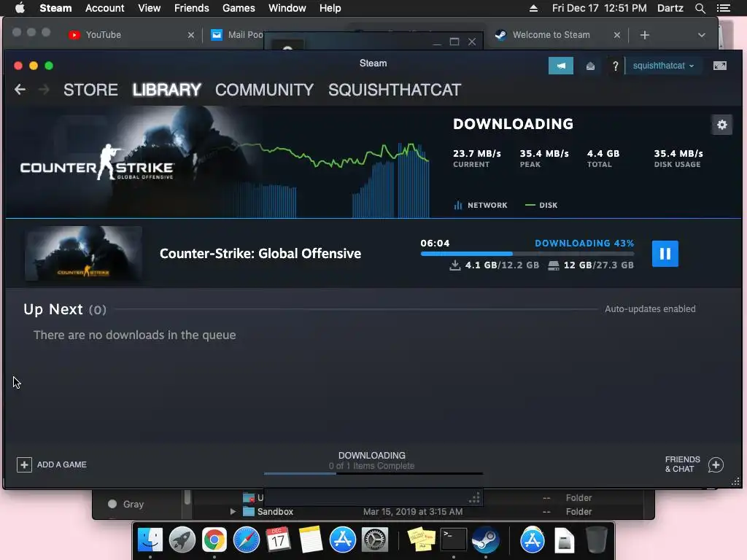
Task: Click the Steam announcements megaphone icon
Action: click(x=561, y=66)
